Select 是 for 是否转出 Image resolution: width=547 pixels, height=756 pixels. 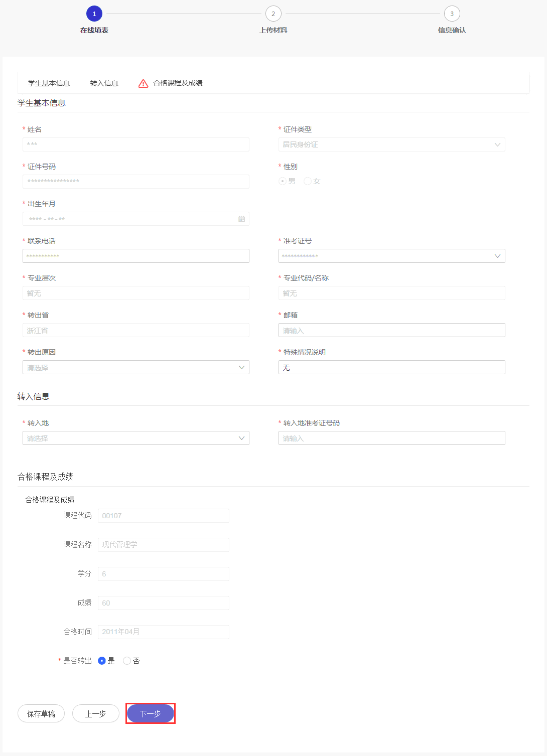101,661
